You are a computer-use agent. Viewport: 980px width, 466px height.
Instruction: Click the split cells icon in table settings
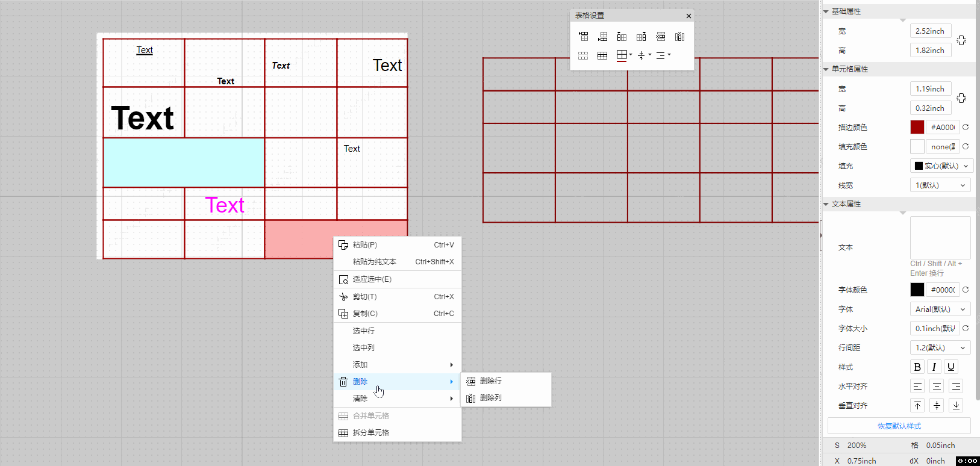point(602,55)
